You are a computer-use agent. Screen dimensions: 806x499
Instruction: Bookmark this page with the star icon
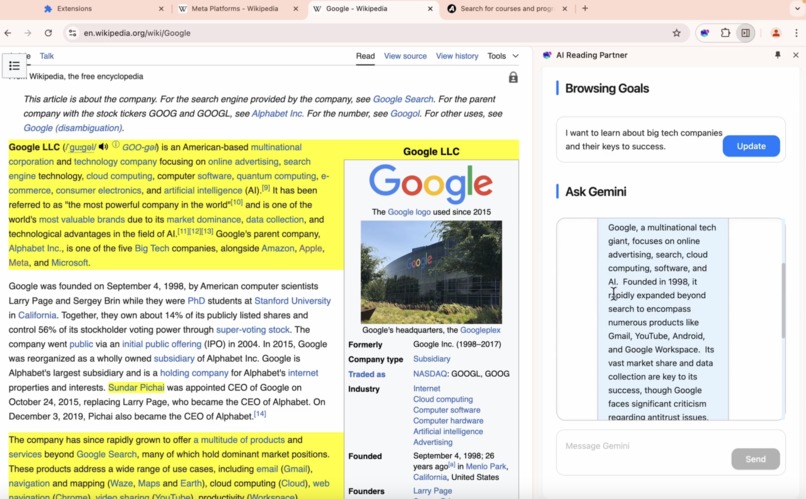point(676,33)
